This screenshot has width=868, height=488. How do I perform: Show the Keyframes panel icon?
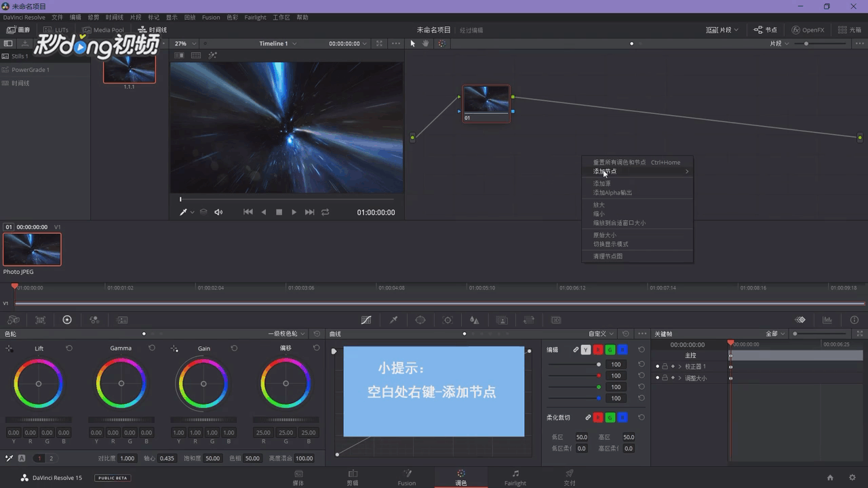tap(800, 320)
